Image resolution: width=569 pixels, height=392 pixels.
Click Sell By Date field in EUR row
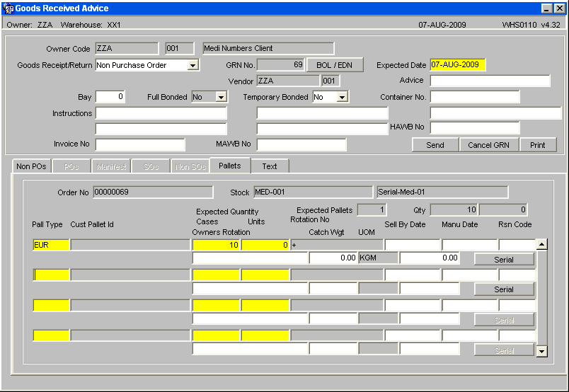(413, 245)
